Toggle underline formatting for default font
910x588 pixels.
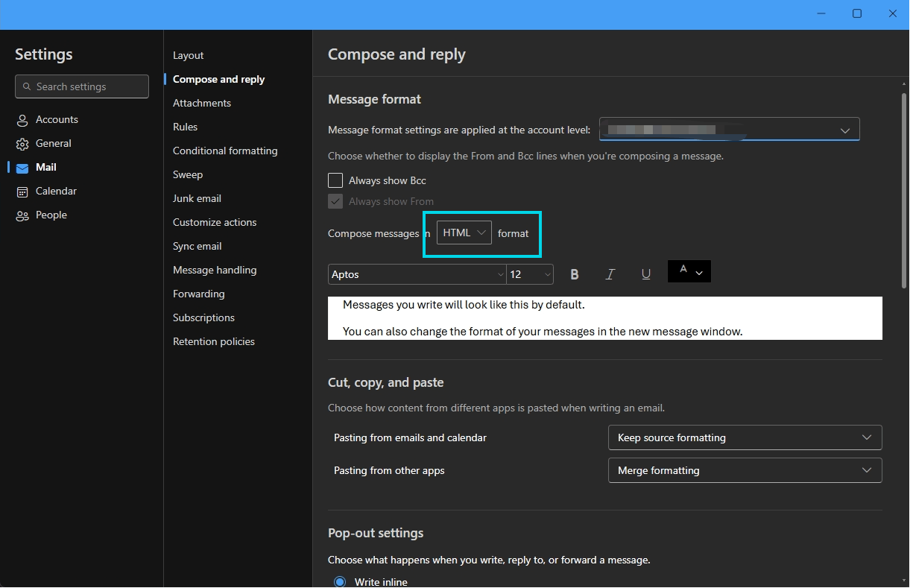point(646,274)
